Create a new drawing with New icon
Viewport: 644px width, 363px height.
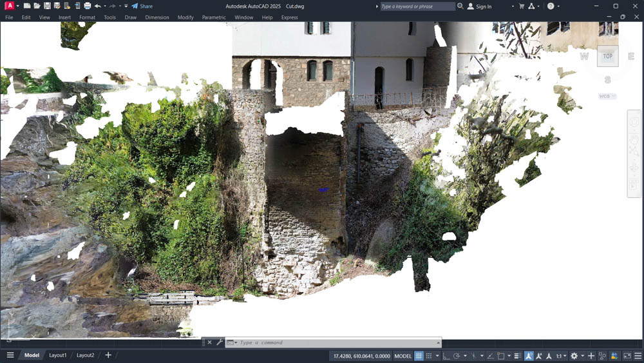(x=27, y=6)
